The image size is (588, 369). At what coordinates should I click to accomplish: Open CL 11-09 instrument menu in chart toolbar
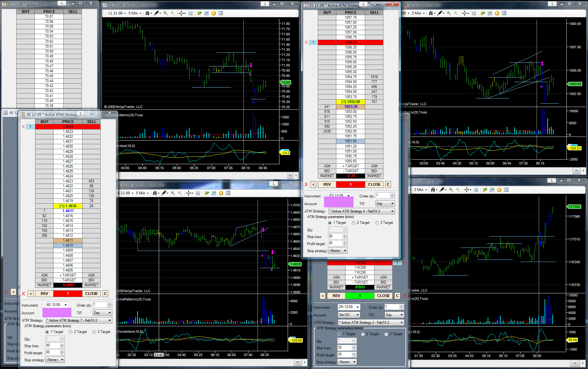click(x=117, y=13)
